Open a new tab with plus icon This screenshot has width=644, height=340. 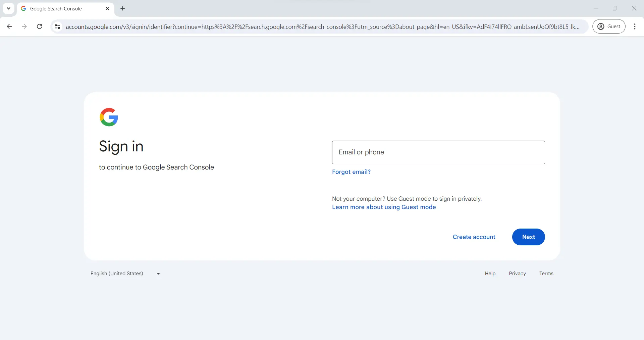tap(123, 8)
